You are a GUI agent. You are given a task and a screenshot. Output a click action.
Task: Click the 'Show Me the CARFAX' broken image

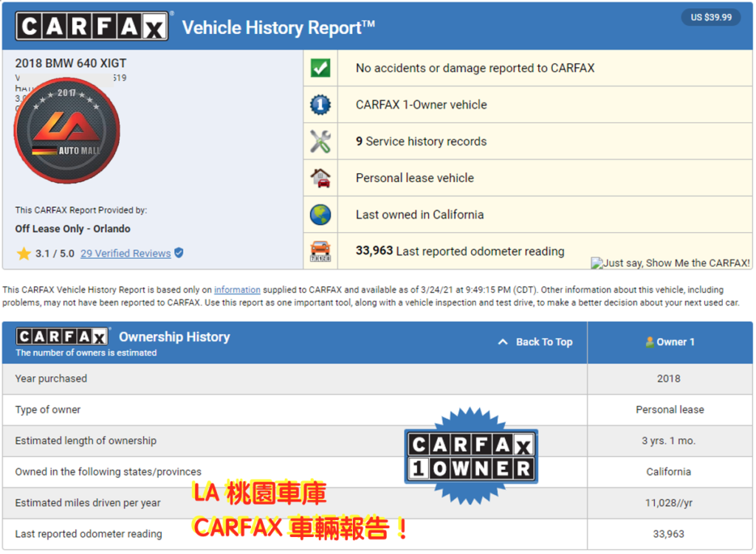click(x=670, y=263)
